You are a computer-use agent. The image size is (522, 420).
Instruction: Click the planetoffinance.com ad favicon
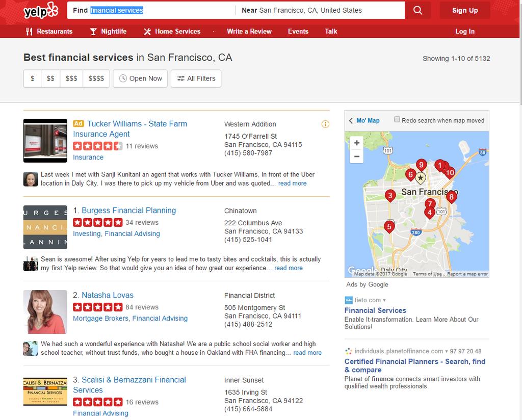click(349, 351)
